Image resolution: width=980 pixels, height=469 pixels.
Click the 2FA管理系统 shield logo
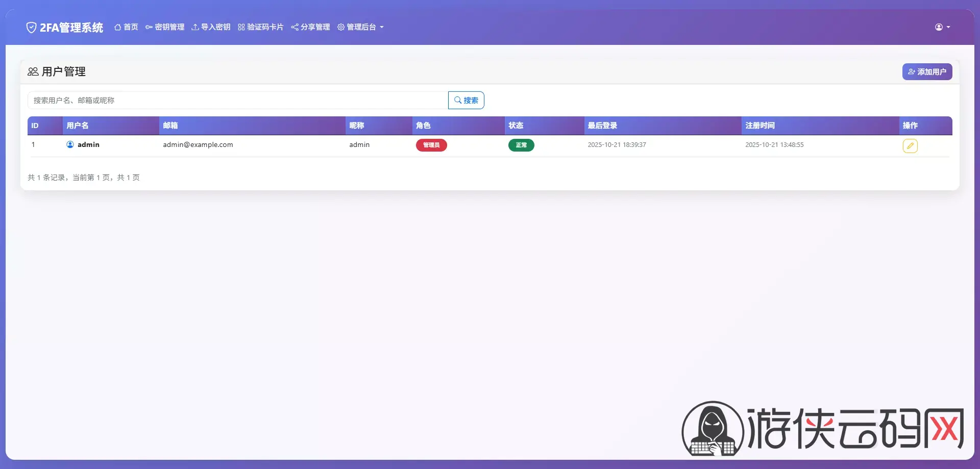(x=31, y=28)
